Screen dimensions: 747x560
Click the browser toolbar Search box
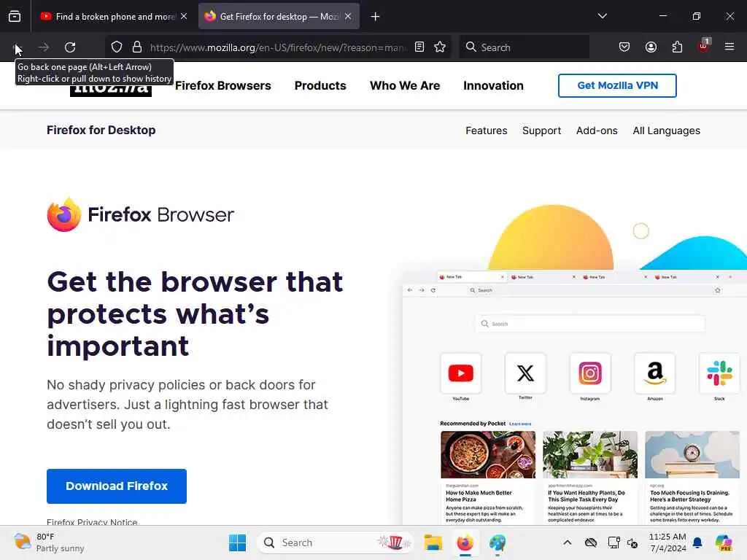point(524,47)
